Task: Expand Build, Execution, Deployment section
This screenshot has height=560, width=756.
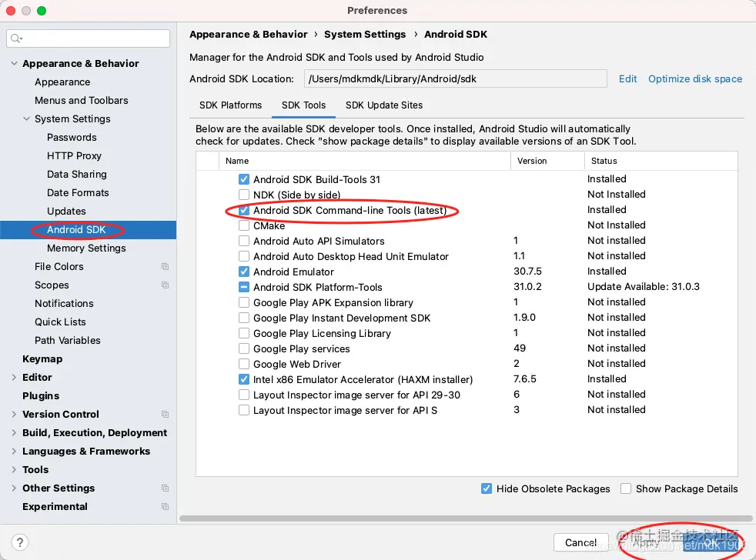Action: click(x=14, y=433)
